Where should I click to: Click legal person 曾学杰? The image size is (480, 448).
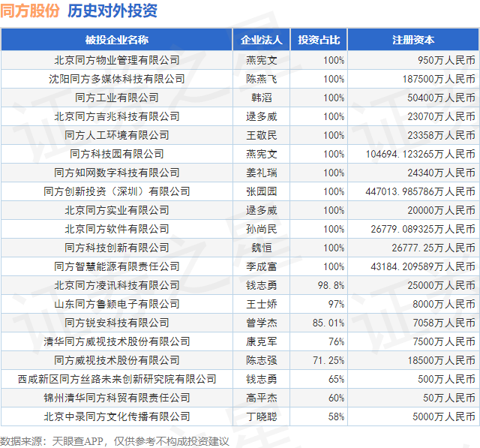pyautogui.click(x=262, y=323)
